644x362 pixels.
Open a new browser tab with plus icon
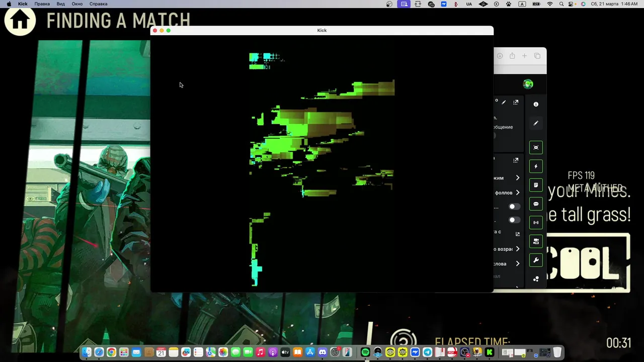524,56
